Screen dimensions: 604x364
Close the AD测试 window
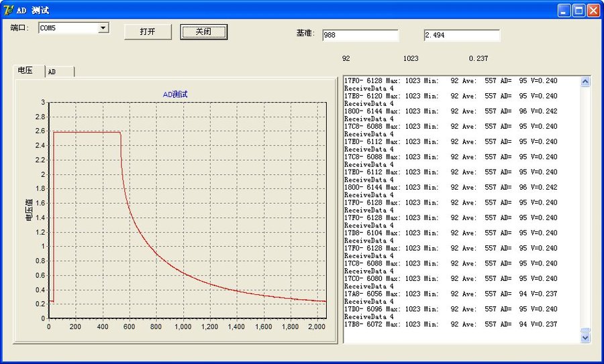tap(593, 10)
